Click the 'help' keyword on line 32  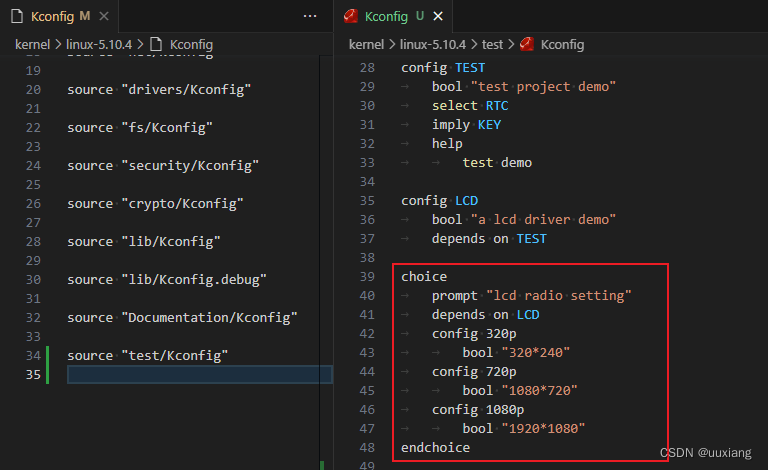[x=447, y=144]
